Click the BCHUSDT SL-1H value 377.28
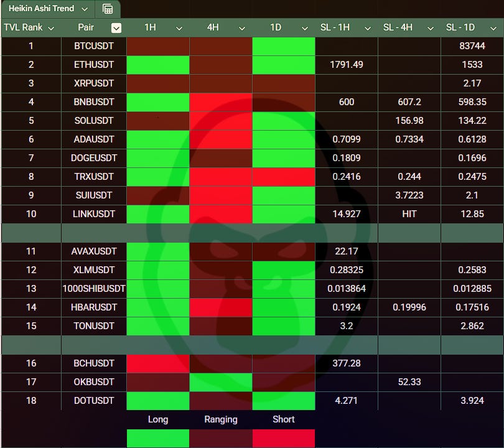 pyautogui.click(x=347, y=363)
